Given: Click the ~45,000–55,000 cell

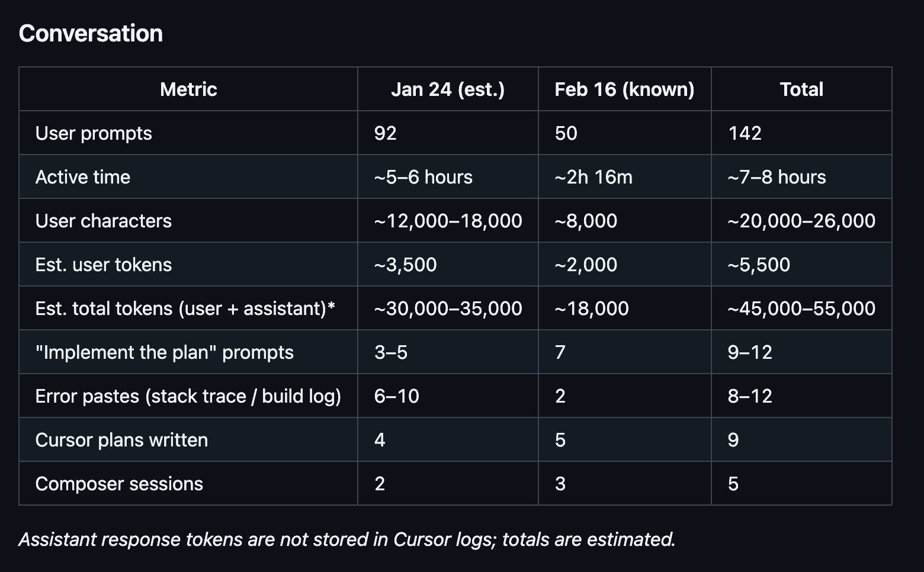Looking at the screenshot, I should [x=801, y=309].
